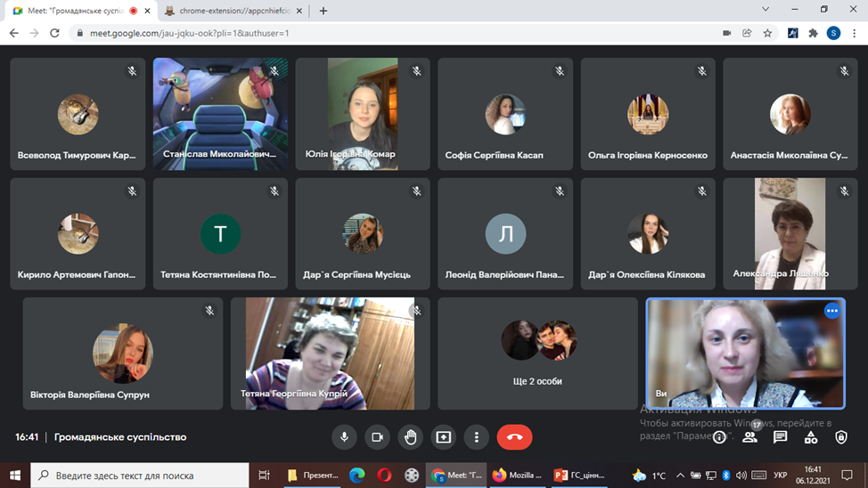
Task: Raise hand in the meeting
Action: 410,437
